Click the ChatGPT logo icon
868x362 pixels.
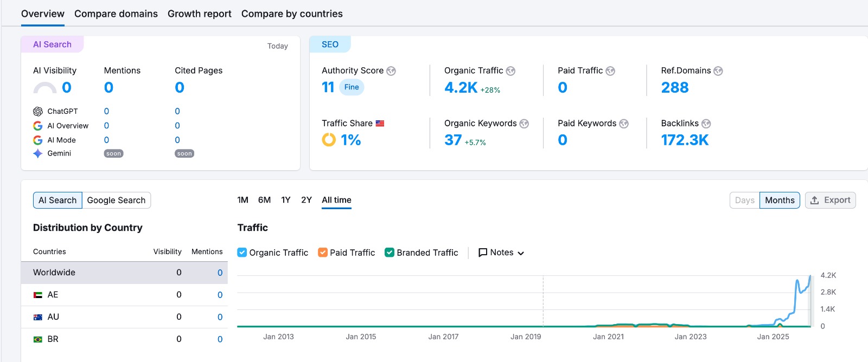38,111
